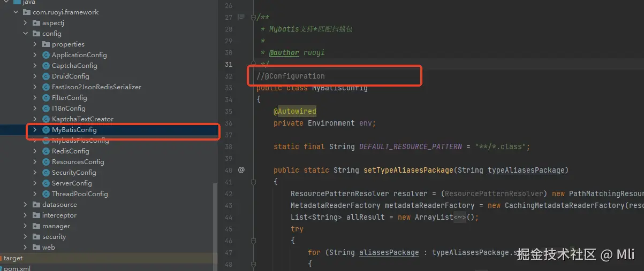Image resolution: width=644 pixels, height=271 pixels.
Task: Select RedisConfig in project tree
Action: (70, 151)
